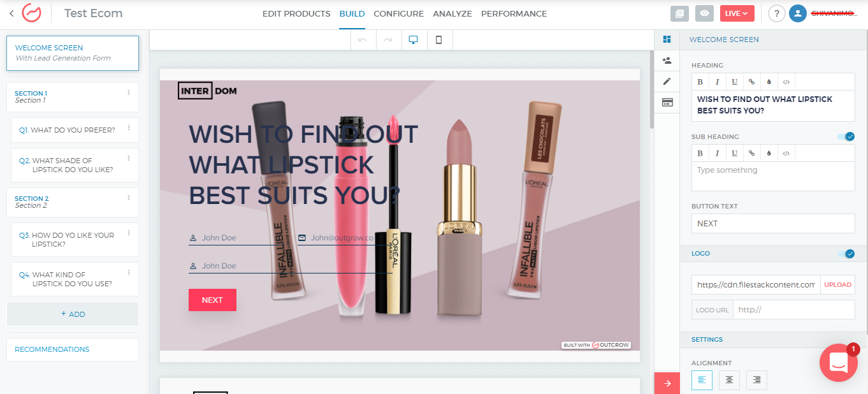Open Q4 kind of lipstick options
The width and height of the screenshot is (868, 394).
tap(129, 272)
